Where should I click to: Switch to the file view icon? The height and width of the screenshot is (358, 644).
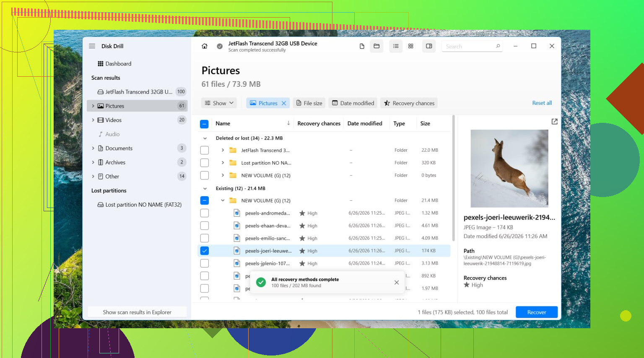(362, 46)
